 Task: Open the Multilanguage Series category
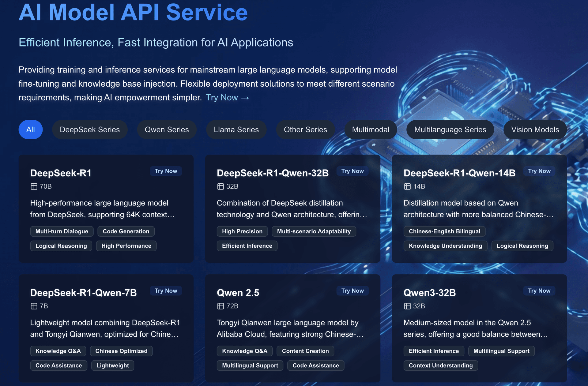(x=450, y=129)
